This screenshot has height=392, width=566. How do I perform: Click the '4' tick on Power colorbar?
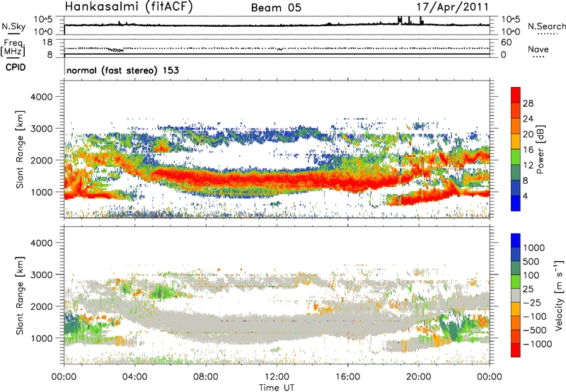click(x=525, y=196)
